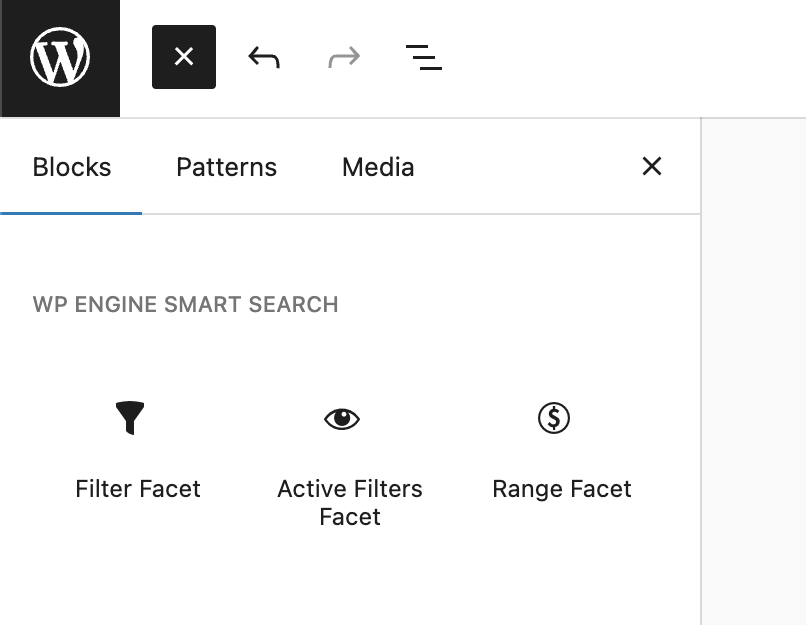Choose the Range Facet label text
Viewport: 806px width, 625px height.
coord(562,489)
